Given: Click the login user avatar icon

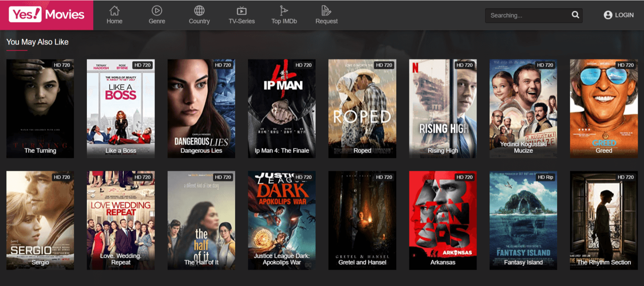Looking at the screenshot, I should point(608,15).
